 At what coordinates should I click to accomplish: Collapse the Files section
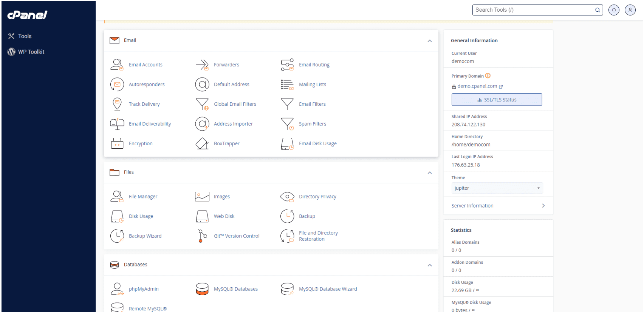coord(430,172)
